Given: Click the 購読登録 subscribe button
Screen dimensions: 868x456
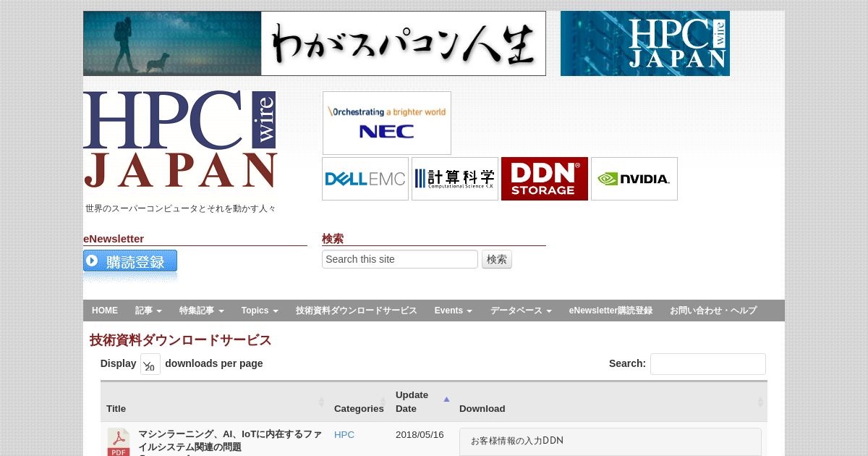Looking at the screenshot, I should [130, 261].
